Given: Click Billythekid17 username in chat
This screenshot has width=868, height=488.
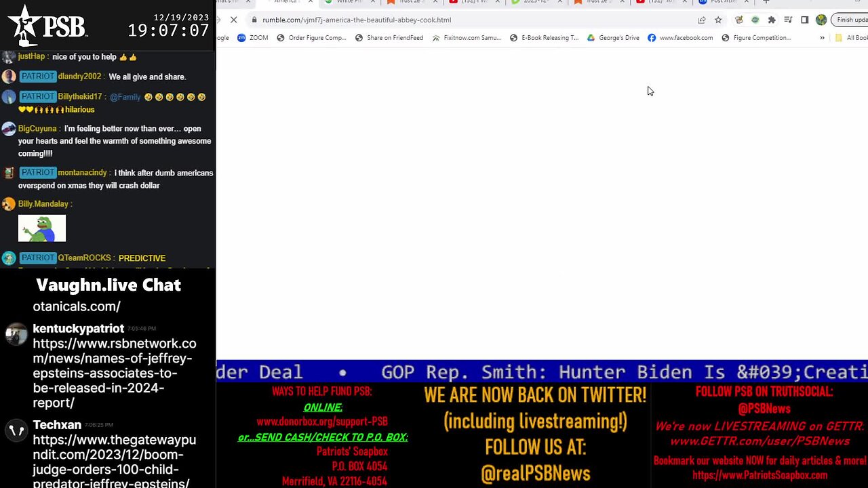Looking at the screenshot, I should pos(80,97).
